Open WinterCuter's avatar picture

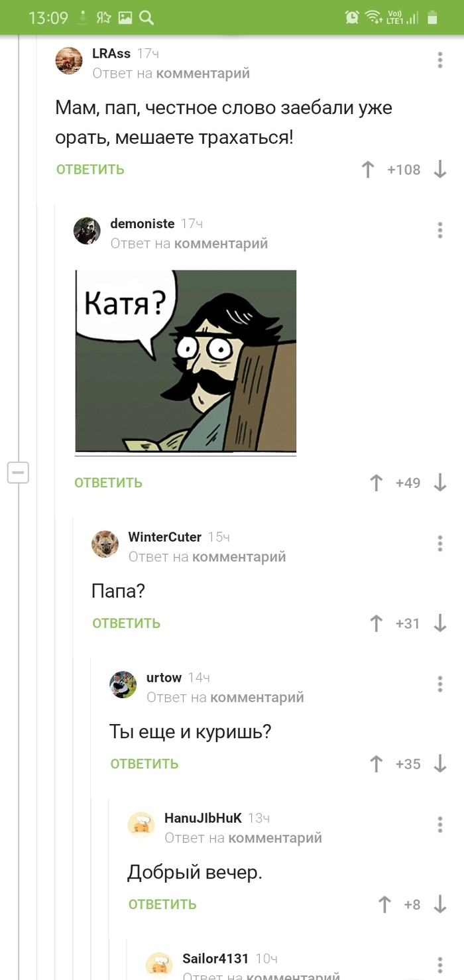[x=105, y=544]
